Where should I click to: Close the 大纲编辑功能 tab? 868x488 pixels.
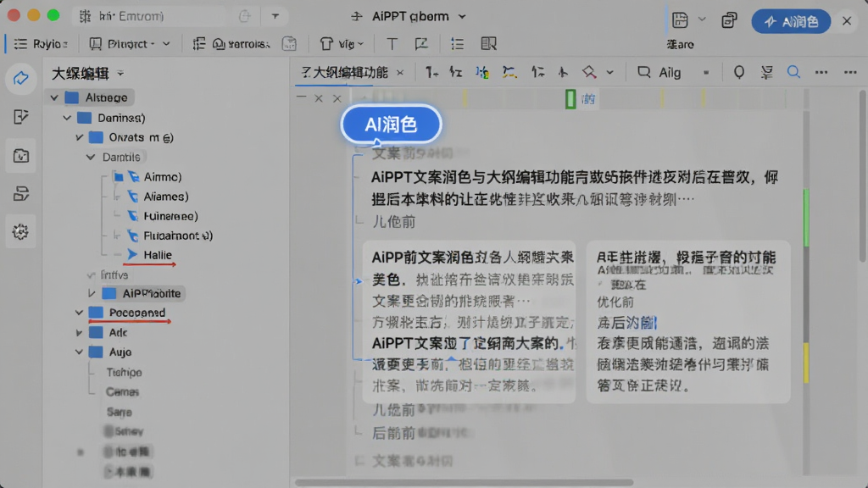tap(400, 73)
